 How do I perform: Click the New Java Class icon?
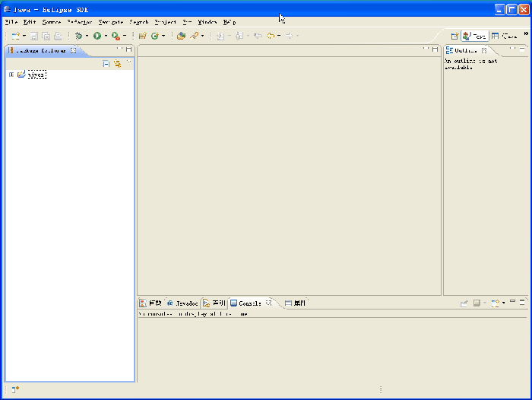(x=154, y=36)
